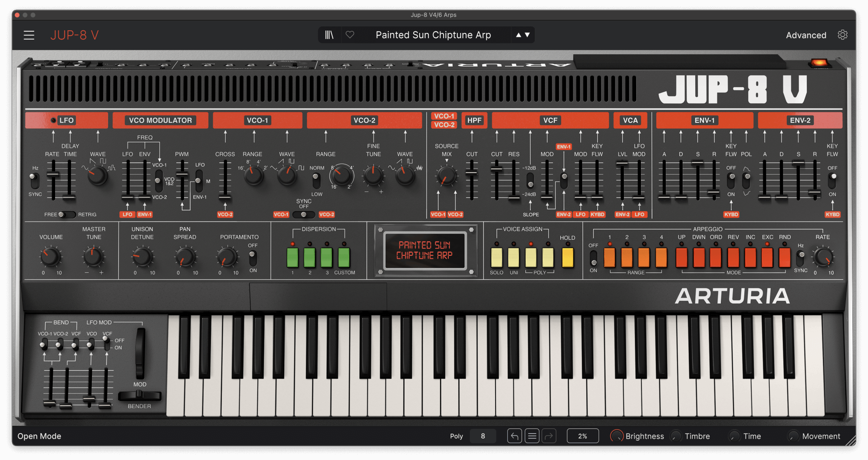Click the Mod wheel above Bender
This screenshot has width=868, height=460.
point(140,353)
